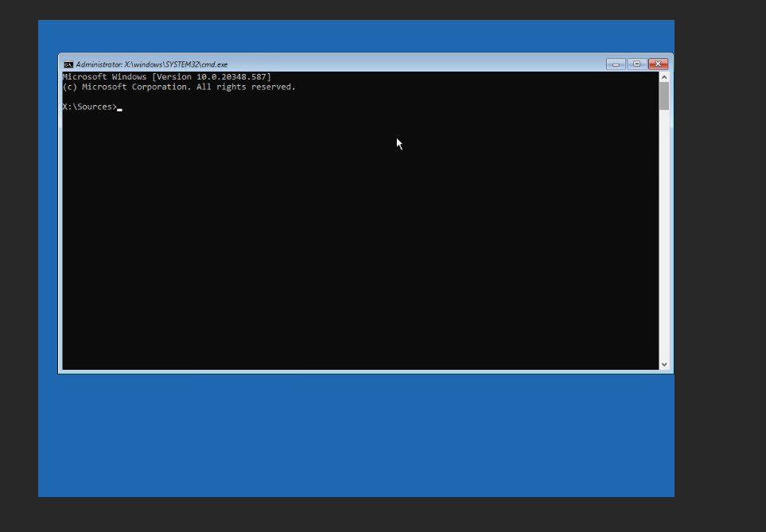Click the title text 'Administrator: X:\windows\SYSTEM32\cmd.exe'
766x532 pixels.
(151, 64)
